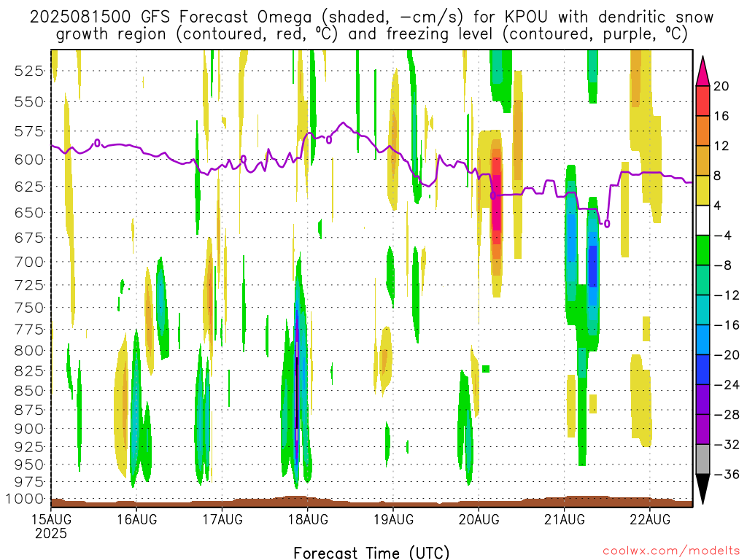
Task: Click the 875 pressure level label
Action: (x=29, y=410)
